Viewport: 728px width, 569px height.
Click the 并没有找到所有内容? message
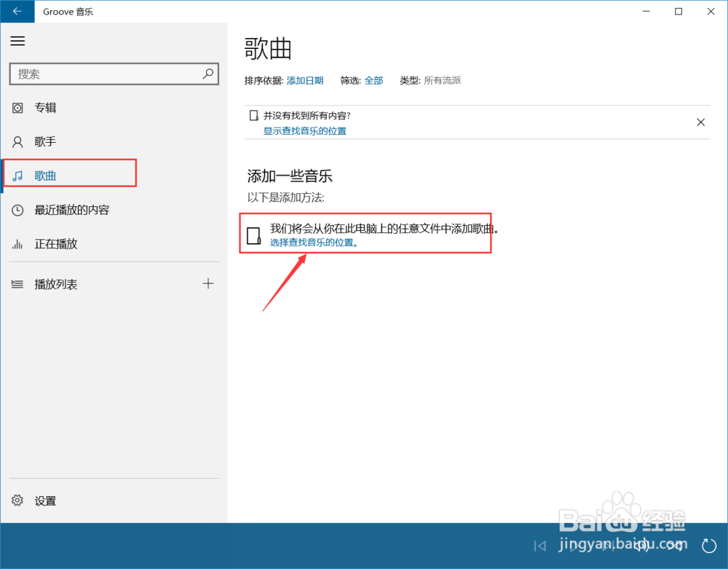[x=307, y=116]
